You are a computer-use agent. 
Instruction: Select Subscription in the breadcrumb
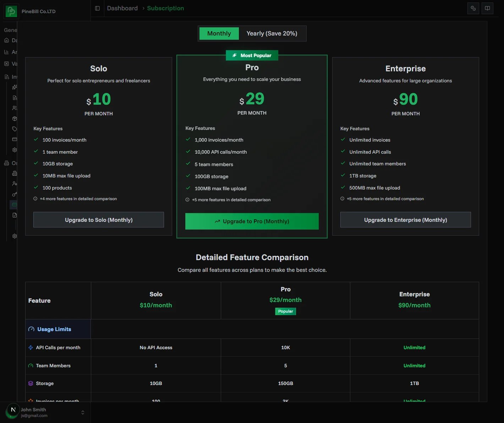[x=165, y=8]
